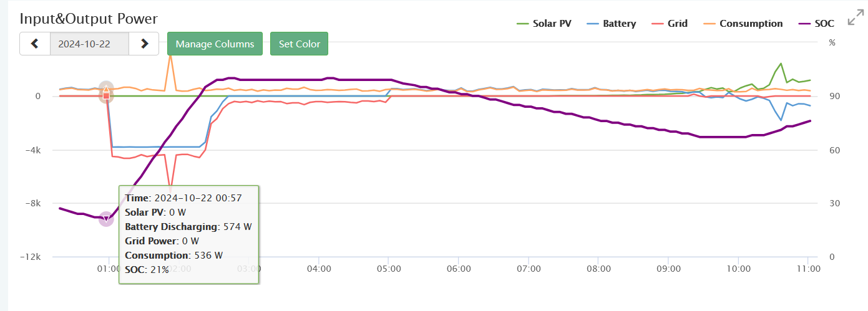Image resolution: width=868 pixels, height=311 pixels.
Task: Click the red Grid square marker
Action: pyautogui.click(x=106, y=96)
